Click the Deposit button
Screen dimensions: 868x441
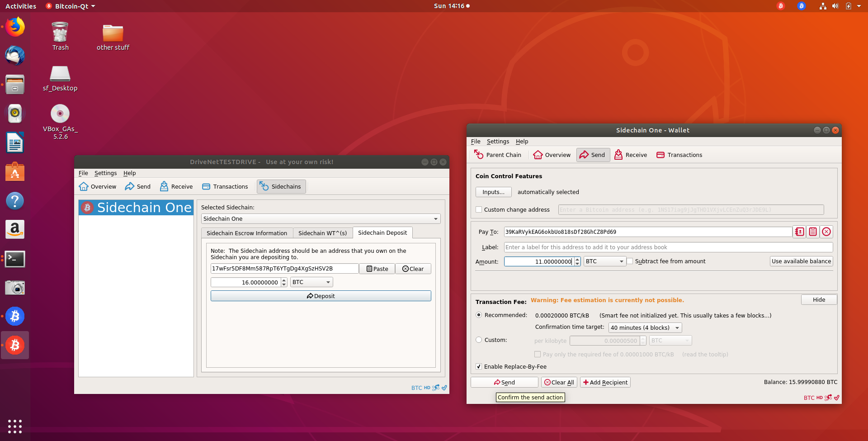point(321,296)
